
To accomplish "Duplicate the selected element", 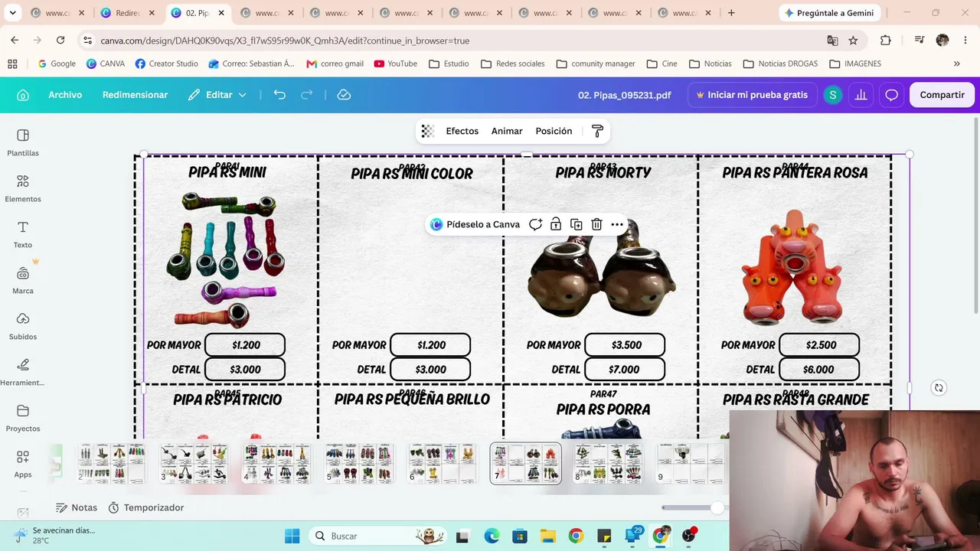I will click(x=577, y=224).
